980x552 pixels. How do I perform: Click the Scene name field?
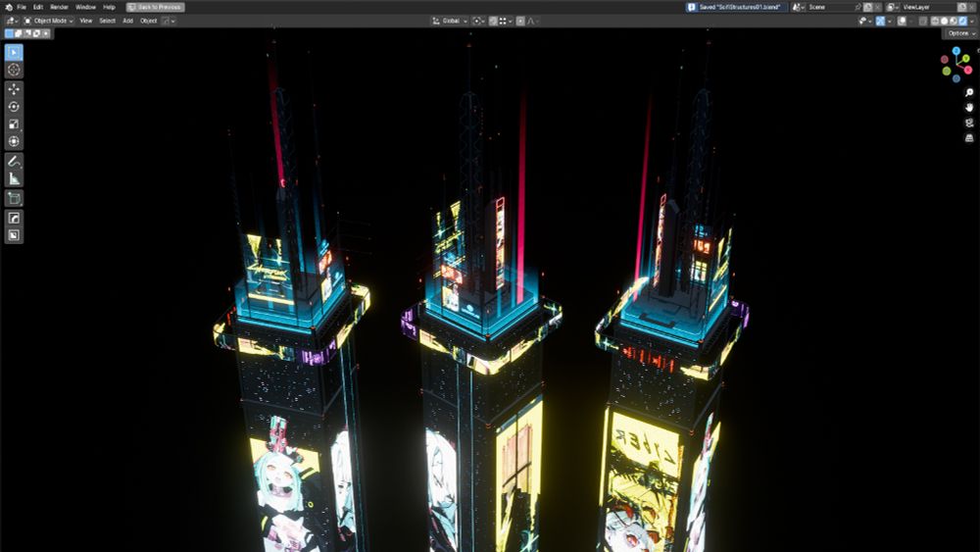pyautogui.click(x=830, y=7)
